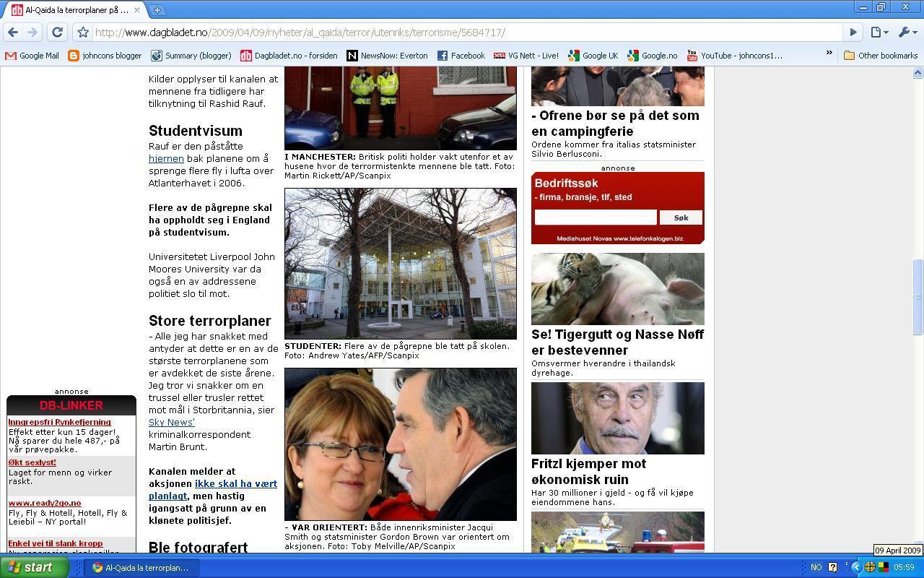
Task: Open the Sky News' link
Action: coord(172,422)
